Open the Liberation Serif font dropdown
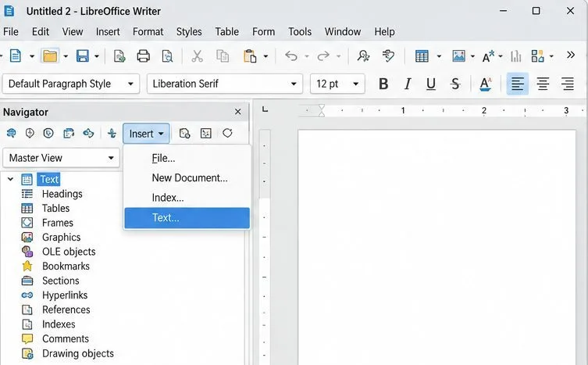This screenshot has height=365, width=588. [294, 84]
